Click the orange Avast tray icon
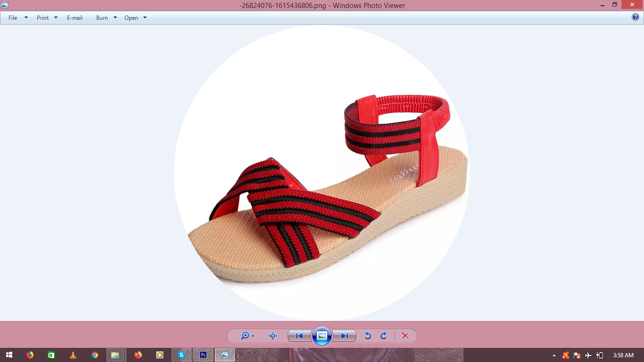 (565, 355)
